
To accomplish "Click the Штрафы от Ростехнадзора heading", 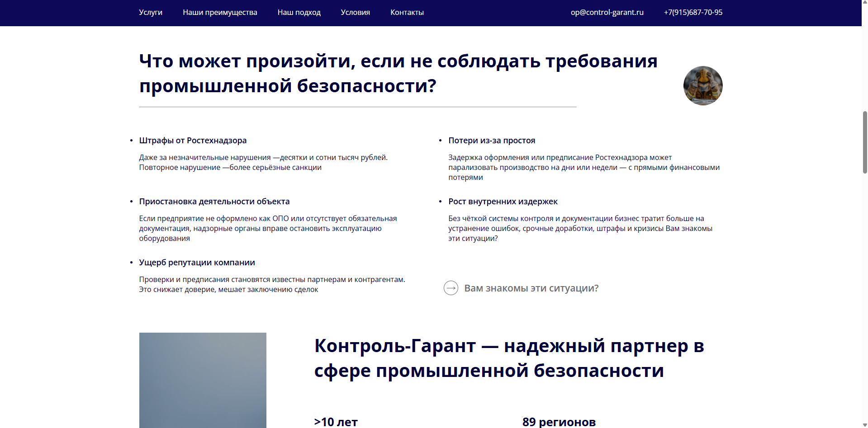I will point(193,141).
